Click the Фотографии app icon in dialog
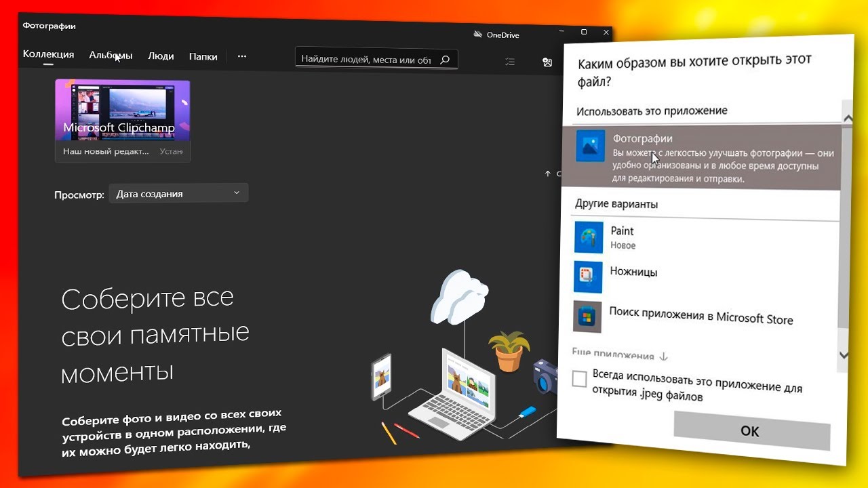This screenshot has width=868, height=488. [x=591, y=146]
